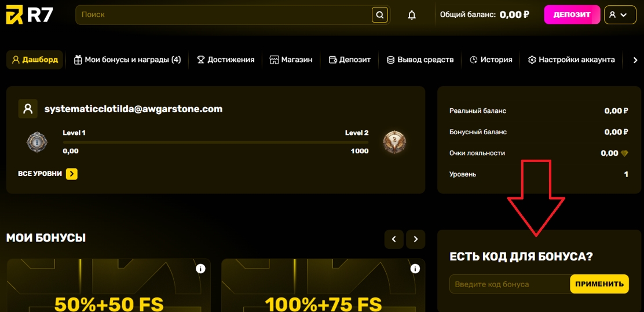Click the search magnifier icon
The height and width of the screenshot is (312, 644).
point(380,15)
